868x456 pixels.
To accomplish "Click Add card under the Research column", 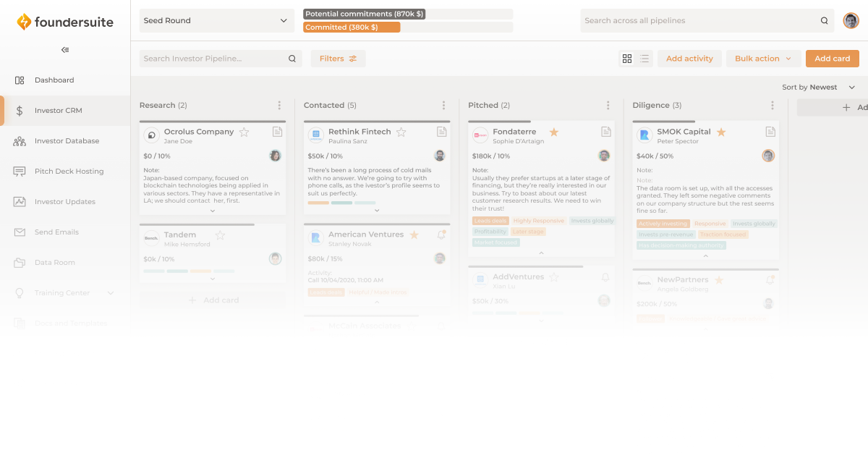I will coord(213,300).
